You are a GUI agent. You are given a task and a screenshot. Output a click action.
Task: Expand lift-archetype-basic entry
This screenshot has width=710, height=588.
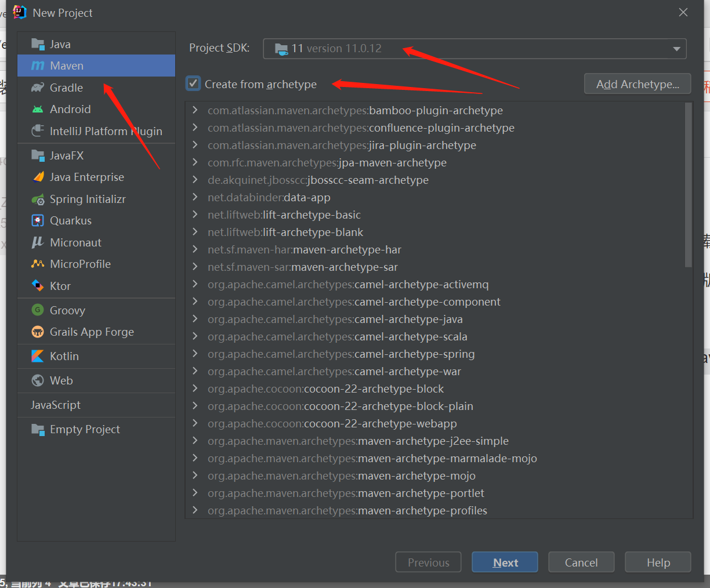click(195, 214)
